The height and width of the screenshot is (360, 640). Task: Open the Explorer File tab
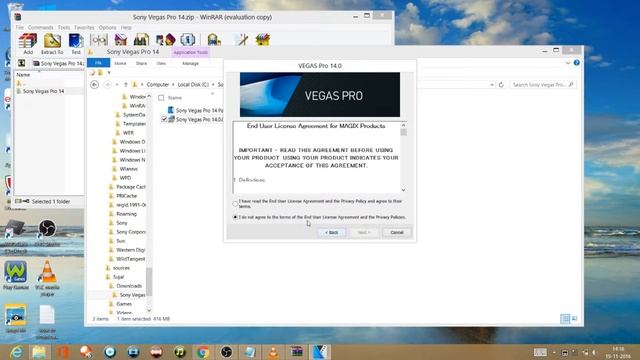coord(98,63)
